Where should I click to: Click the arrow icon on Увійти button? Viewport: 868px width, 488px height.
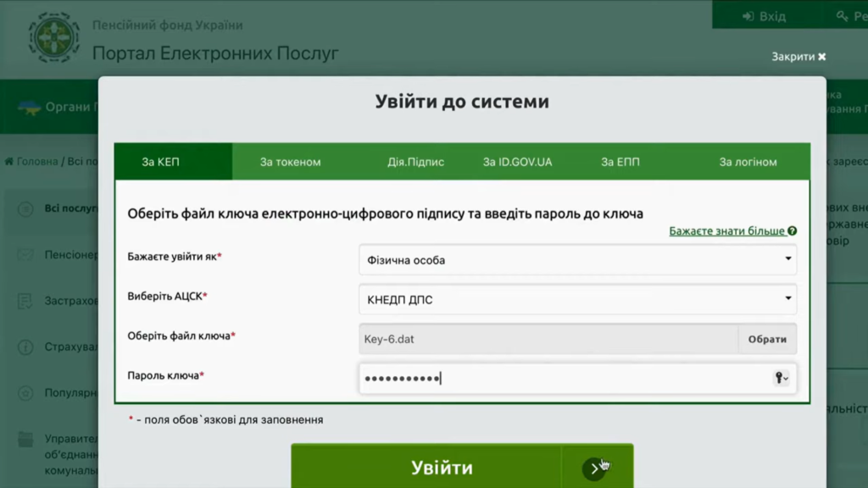point(595,468)
